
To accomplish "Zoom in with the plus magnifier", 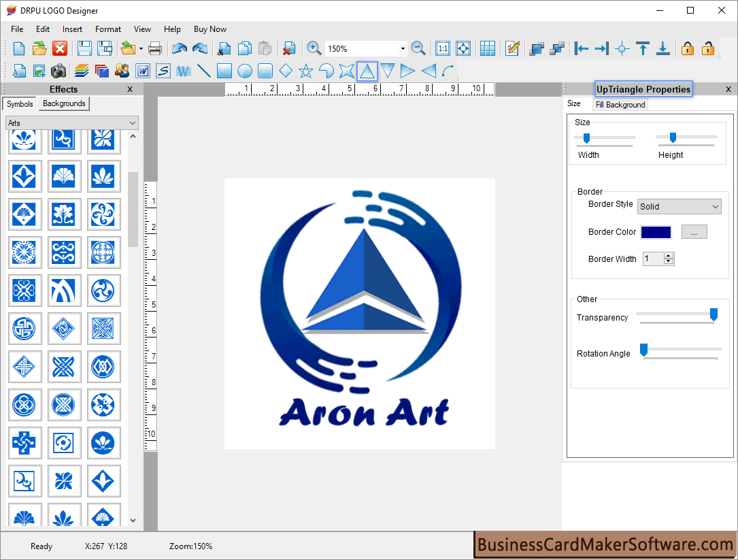I will click(x=314, y=48).
